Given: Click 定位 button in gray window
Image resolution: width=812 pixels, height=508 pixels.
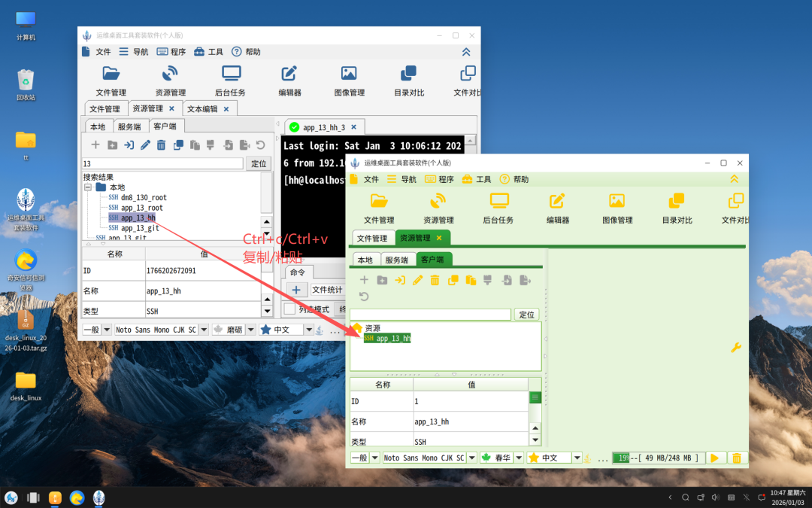Looking at the screenshot, I should coord(259,163).
